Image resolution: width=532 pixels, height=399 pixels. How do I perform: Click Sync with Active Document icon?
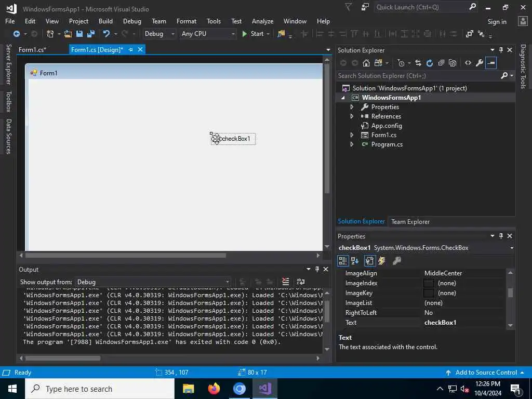(418, 63)
